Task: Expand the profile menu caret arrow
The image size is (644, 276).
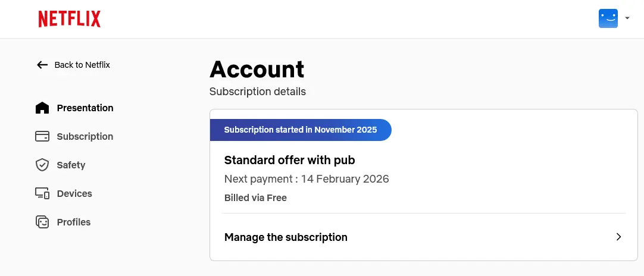Action: coord(627,18)
